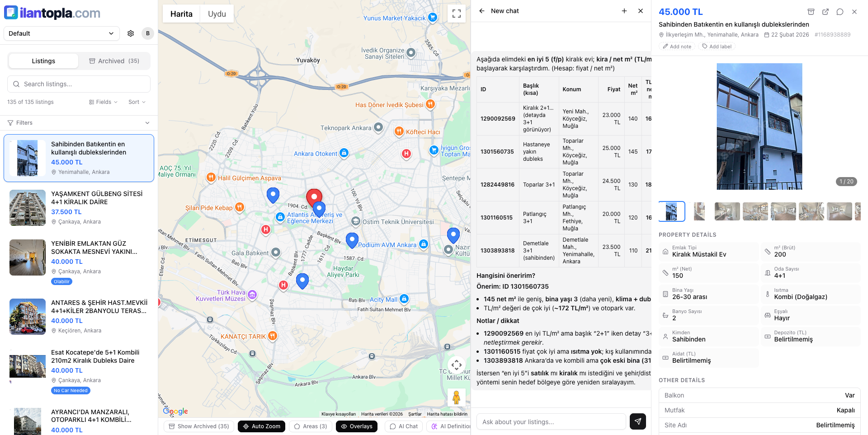Click the map fullscreen icon
The width and height of the screenshot is (868, 435).
(x=456, y=14)
